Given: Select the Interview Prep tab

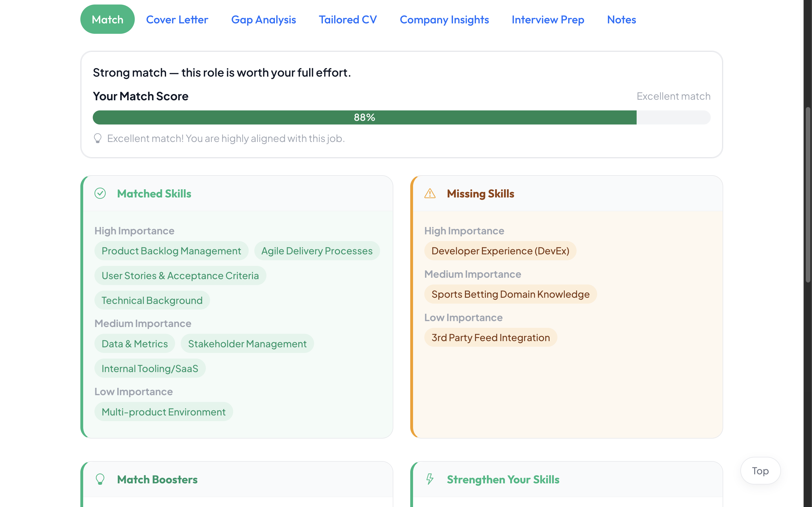Looking at the screenshot, I should point(548,20).
